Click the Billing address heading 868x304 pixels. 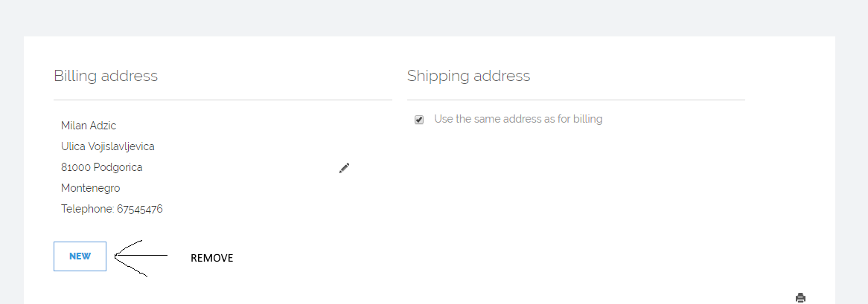(106, 76)
